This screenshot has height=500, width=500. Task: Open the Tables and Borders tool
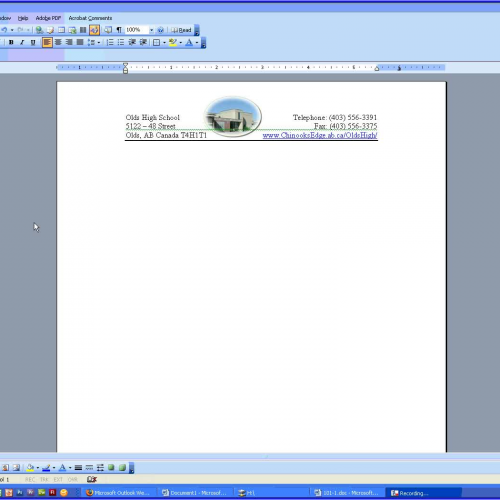(x=50, y=30)
